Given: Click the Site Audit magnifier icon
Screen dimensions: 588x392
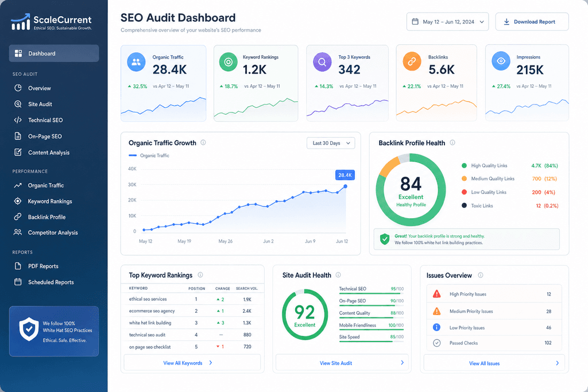Looking at the screenshot, I should click(18, 104).
